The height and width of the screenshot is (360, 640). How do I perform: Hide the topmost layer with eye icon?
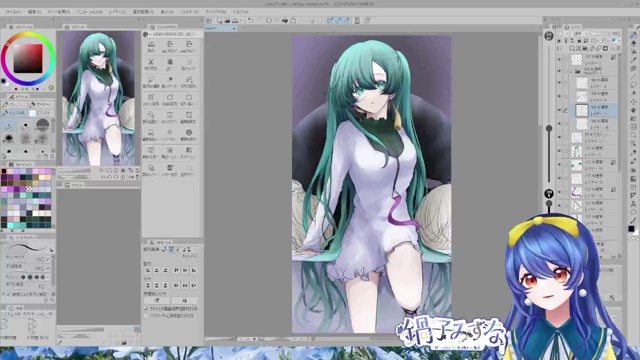tap(559, 60)
